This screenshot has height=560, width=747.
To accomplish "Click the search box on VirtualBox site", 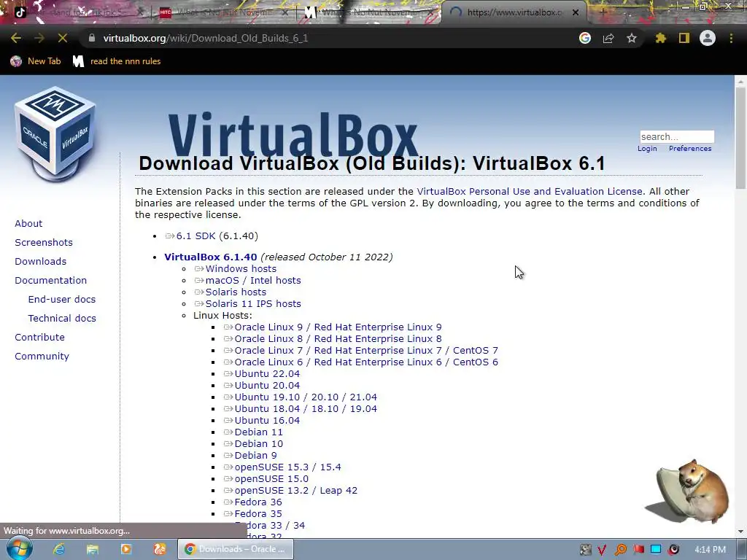I will [x=677, y=136].
